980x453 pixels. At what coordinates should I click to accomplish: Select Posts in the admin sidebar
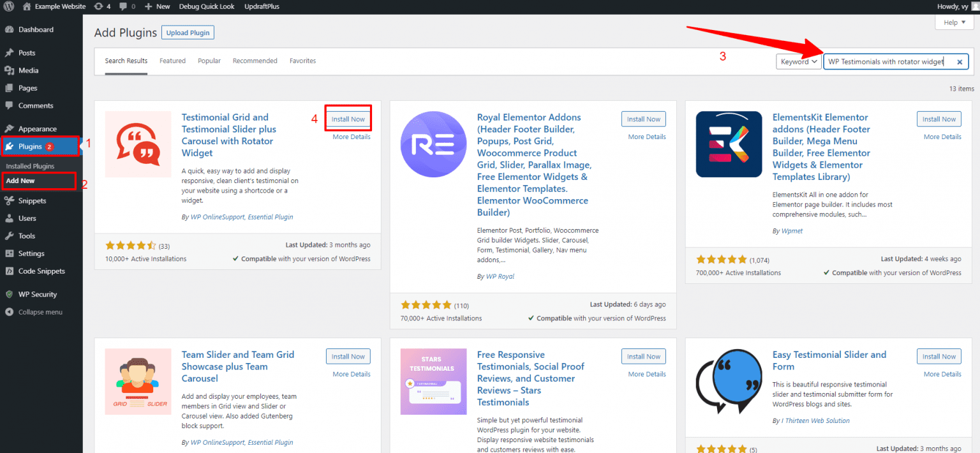[26, 52]
